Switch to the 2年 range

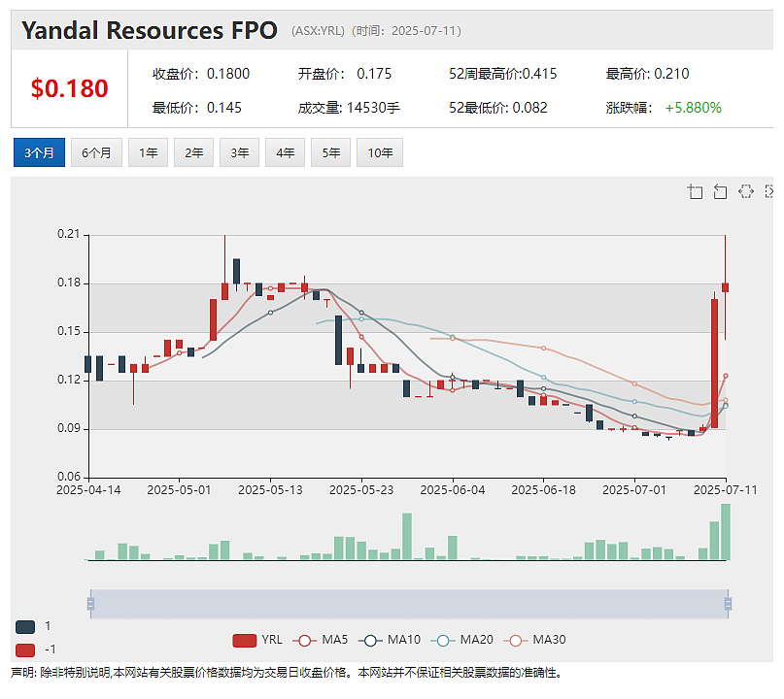pyautogui.click(x=194, y=152)
